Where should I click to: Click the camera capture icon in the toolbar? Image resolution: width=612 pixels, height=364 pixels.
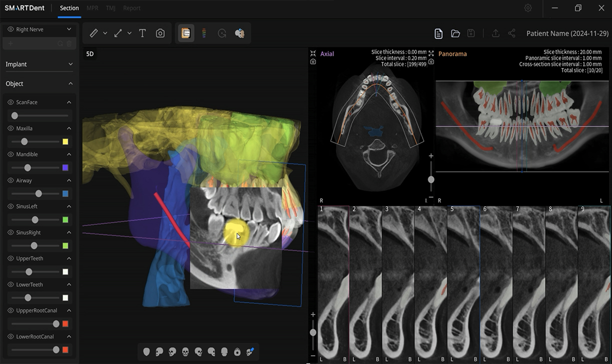coord(160,33)
